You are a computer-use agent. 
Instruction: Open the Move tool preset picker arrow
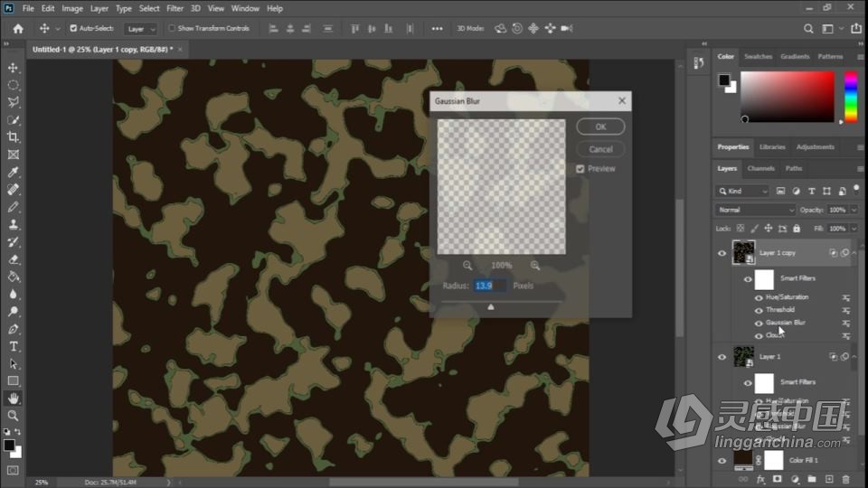pos(58,29)
